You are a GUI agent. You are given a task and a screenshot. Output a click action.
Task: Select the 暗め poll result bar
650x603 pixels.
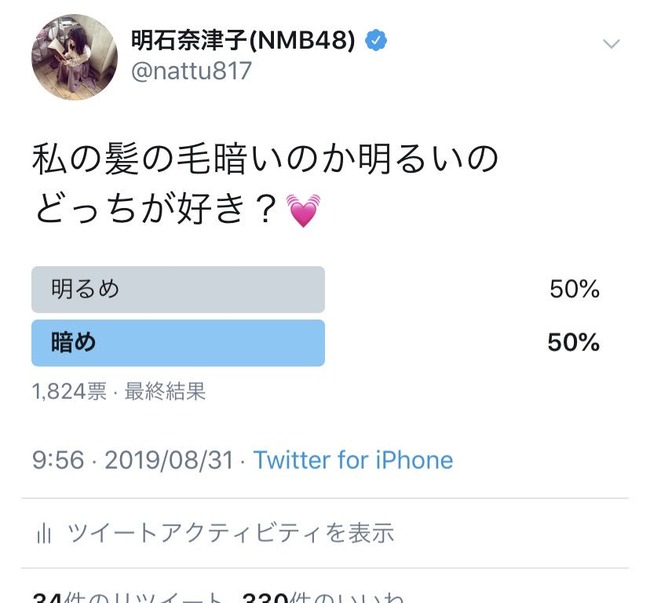pos(178,343)
